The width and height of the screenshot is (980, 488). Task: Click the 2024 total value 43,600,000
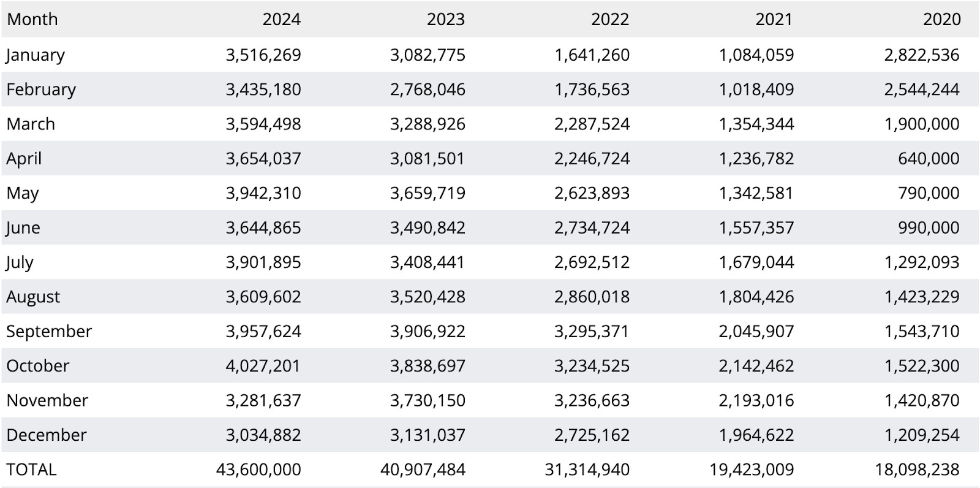(258, 470)
